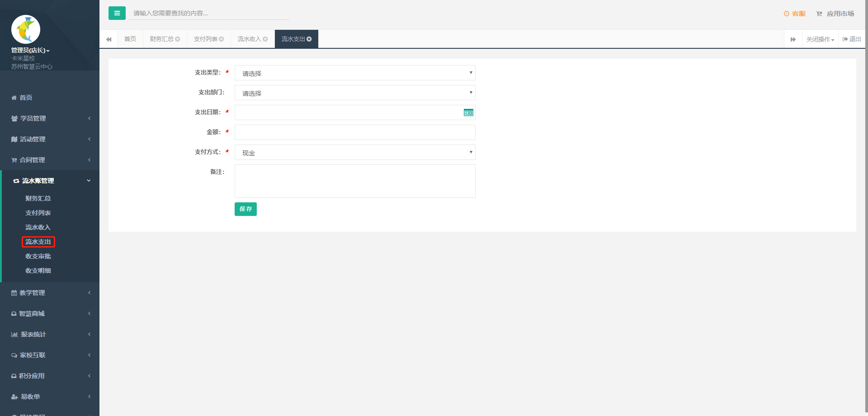Viewport: 868px width, 416px height.
Task: Open 流水支出 in the sidebar submenu
Action: pos(38,242)
